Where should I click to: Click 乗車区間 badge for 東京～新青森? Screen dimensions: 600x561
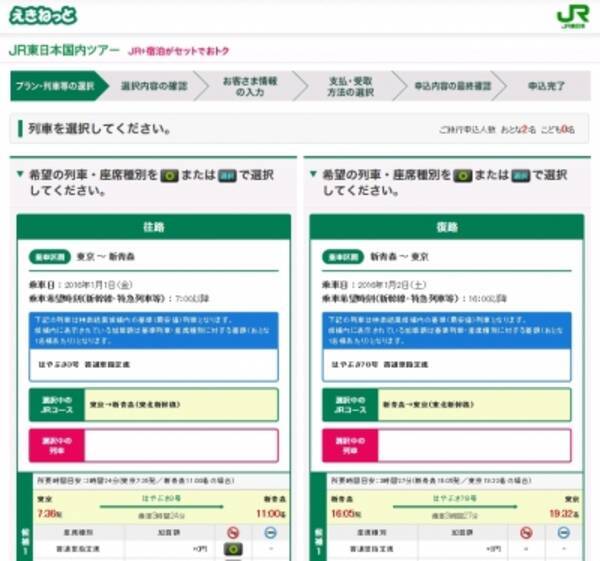pos(50,257)
